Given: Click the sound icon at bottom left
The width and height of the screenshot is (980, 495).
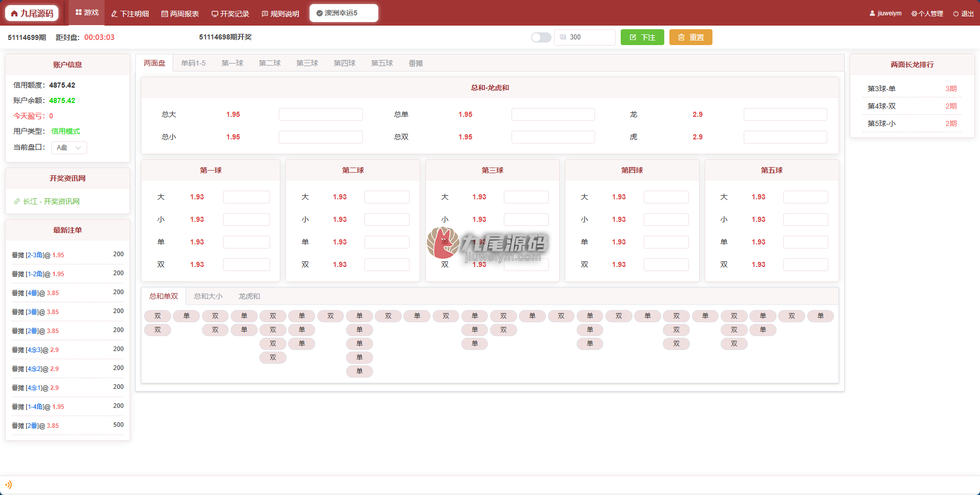Looking at the screenshot, I should [x=8, y=485].
